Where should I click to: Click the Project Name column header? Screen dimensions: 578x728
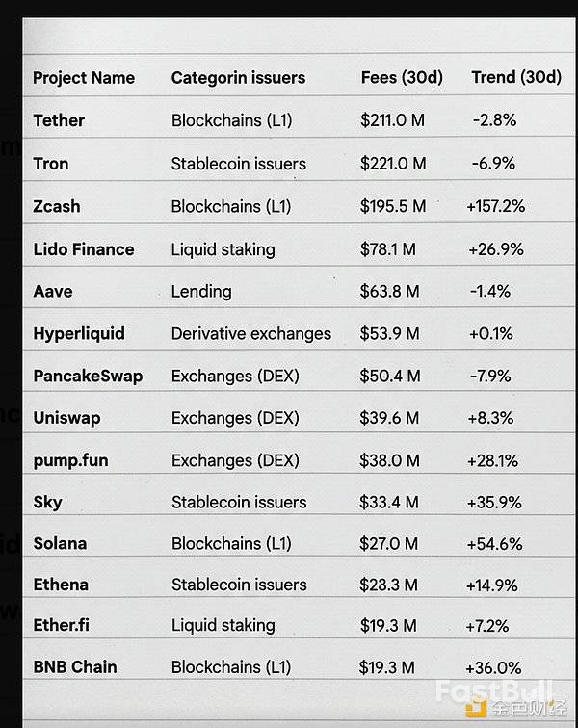pyautogui.click(x=84, y=78)
